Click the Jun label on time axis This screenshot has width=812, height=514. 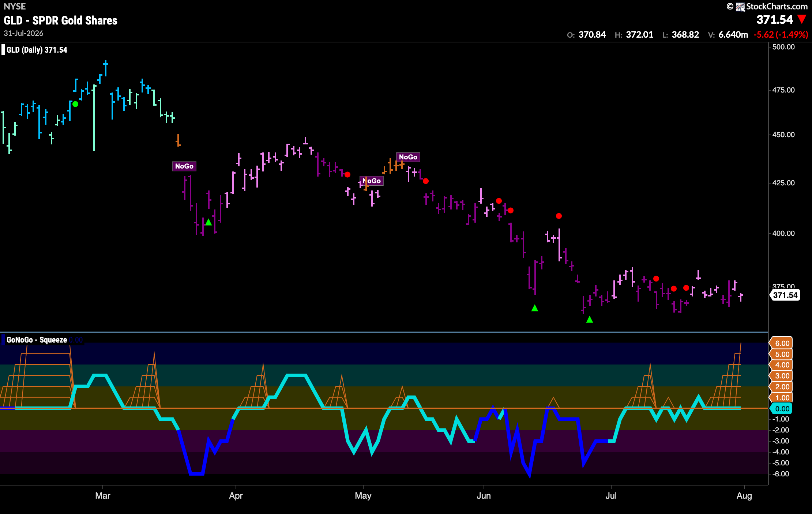pos(484,496)
